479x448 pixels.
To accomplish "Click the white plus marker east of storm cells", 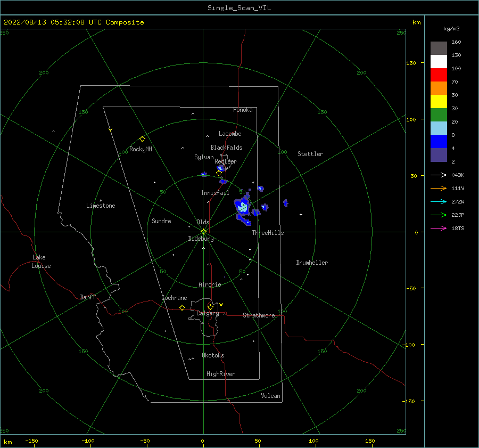I will coord(301,214).
